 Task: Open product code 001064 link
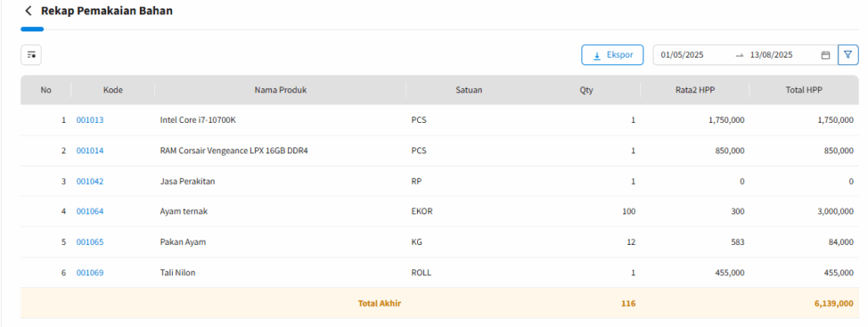(x=90, y=211)
